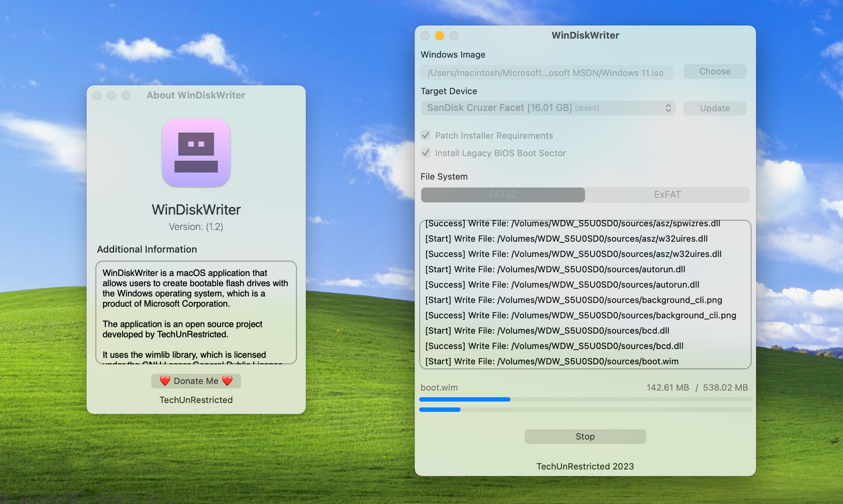Click log line Success background_cli.png
843x504 pixels.
(x=580, y=315)
